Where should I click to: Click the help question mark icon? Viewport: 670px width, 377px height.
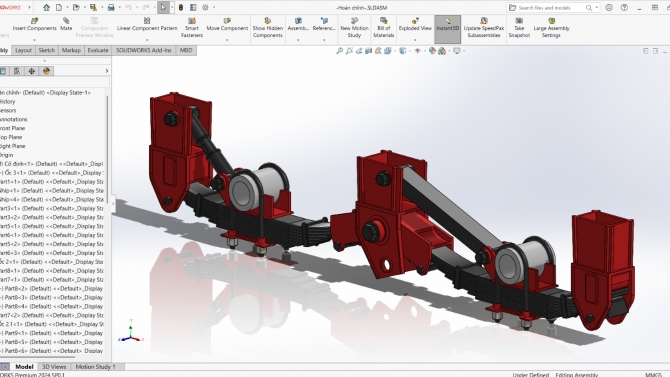coord(624,7)
